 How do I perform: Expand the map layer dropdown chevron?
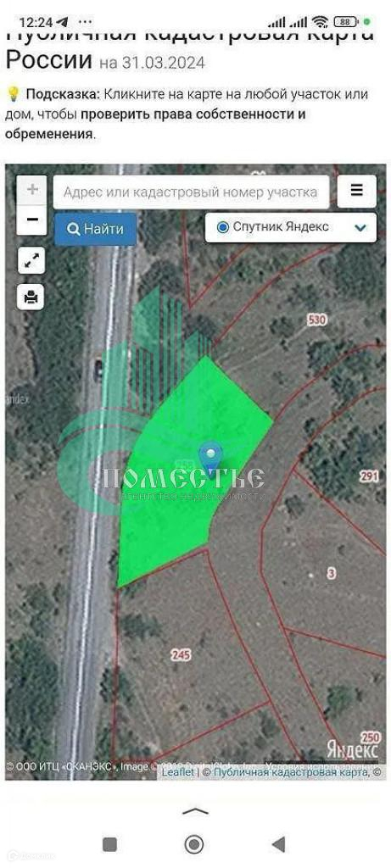[x=360, y=227]
